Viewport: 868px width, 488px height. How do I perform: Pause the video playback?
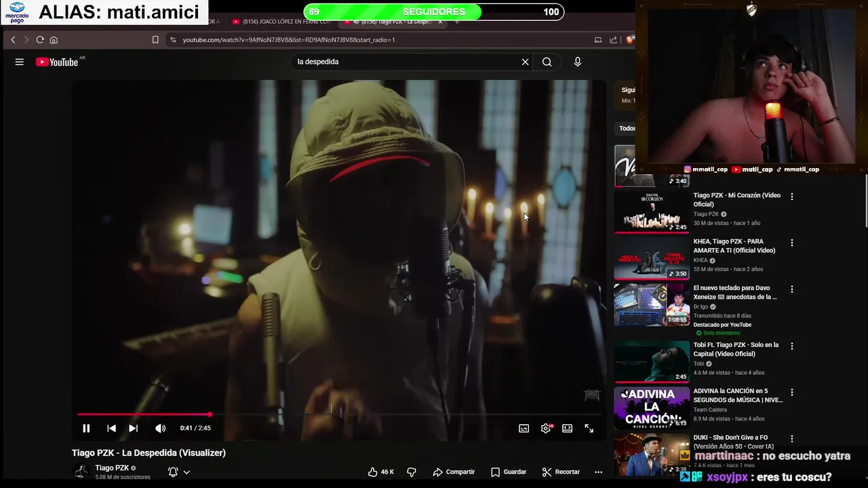(x=86, y=428)
